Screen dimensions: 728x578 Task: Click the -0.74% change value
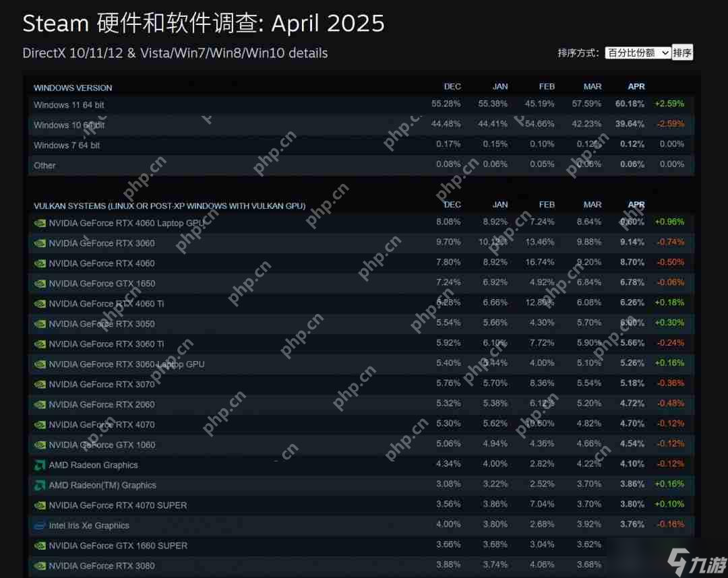[x=671, y=242]
